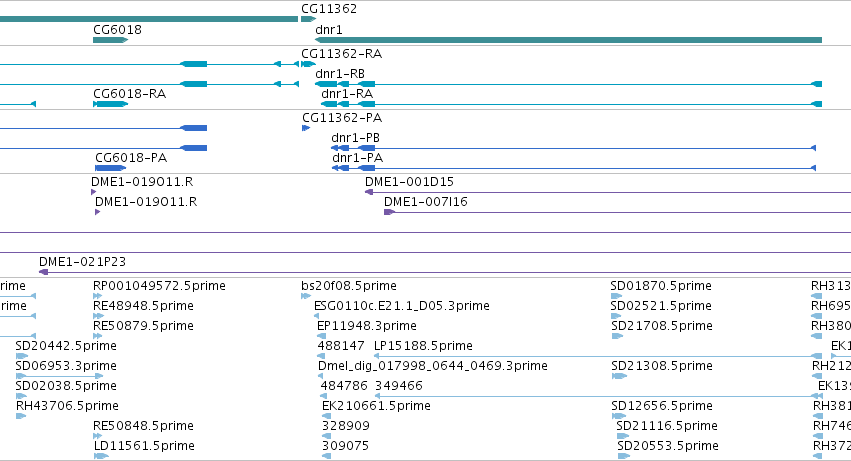
Task: Select the SD20553.5prime EST label
Action: 668,446
